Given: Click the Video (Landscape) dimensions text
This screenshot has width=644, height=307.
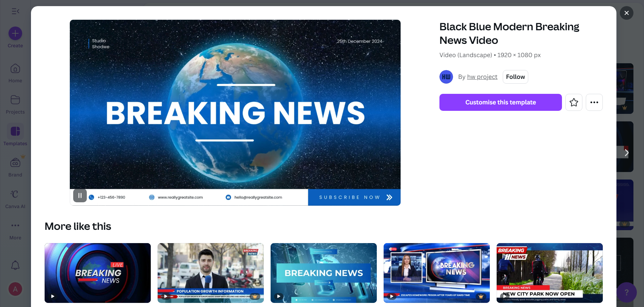Looking at the screenshot, I should click(490, 55).
